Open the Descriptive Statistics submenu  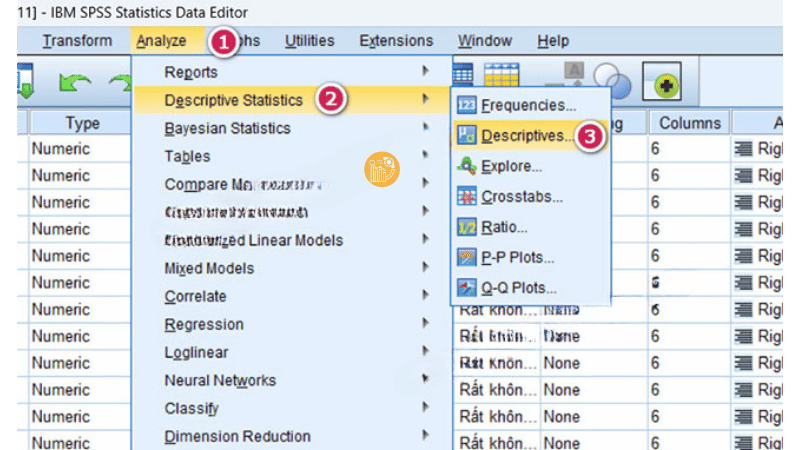point(292,100)
